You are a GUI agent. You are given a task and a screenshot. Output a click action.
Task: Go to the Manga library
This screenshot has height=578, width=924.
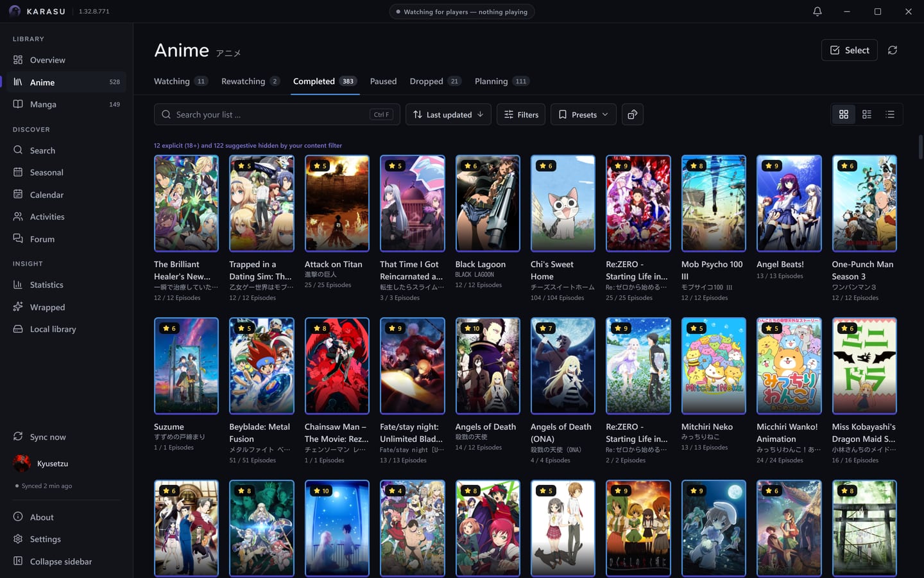tap(66, 104)
